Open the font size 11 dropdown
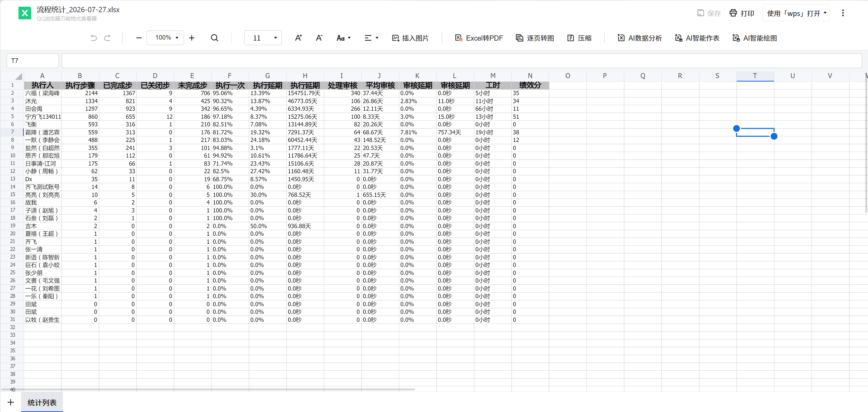This screenshot has width=868, height=412. coord(263,38)
